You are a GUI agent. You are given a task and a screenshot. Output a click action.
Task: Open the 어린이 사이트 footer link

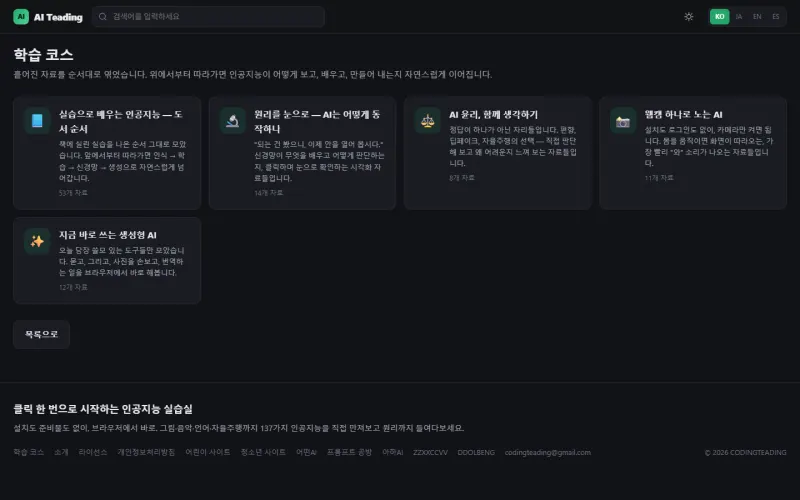point(208,452)
